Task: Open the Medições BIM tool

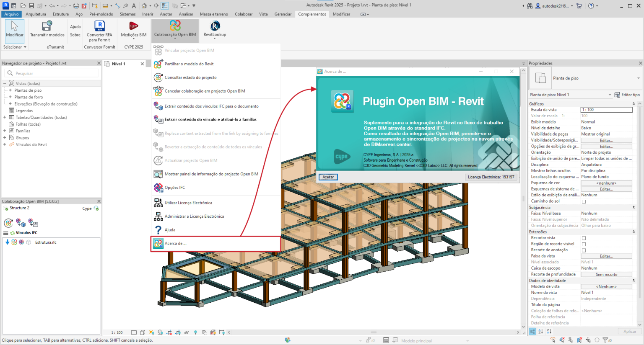Action: 133,27
